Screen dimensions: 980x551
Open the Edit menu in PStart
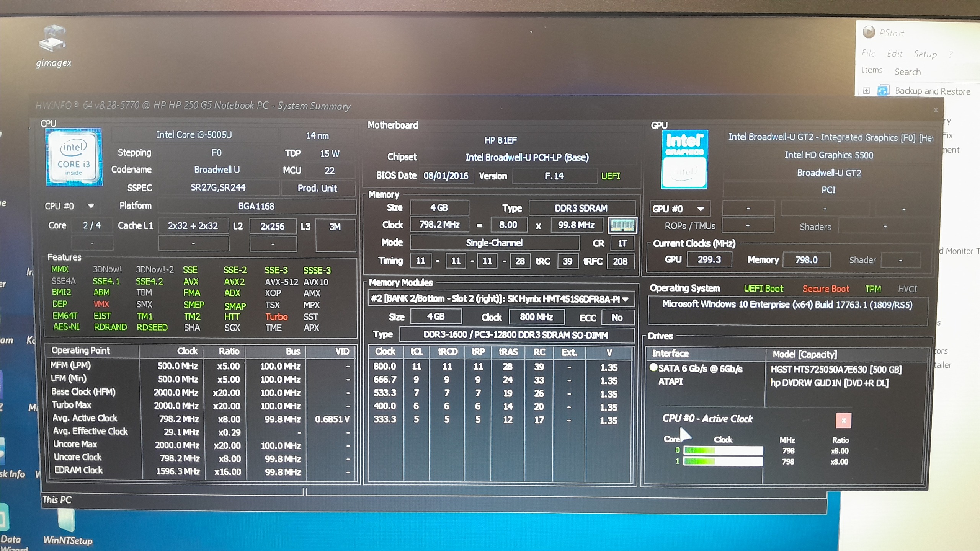click(x=895, y=54)
